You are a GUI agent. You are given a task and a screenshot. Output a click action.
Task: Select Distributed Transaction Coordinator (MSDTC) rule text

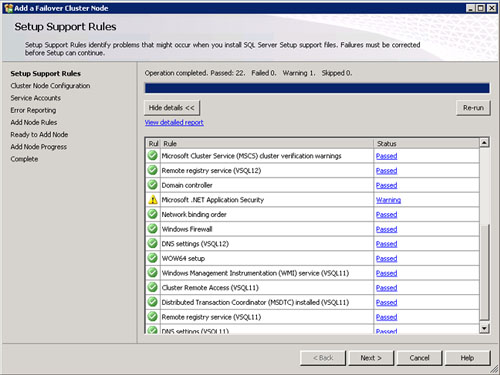click(255, 302)
